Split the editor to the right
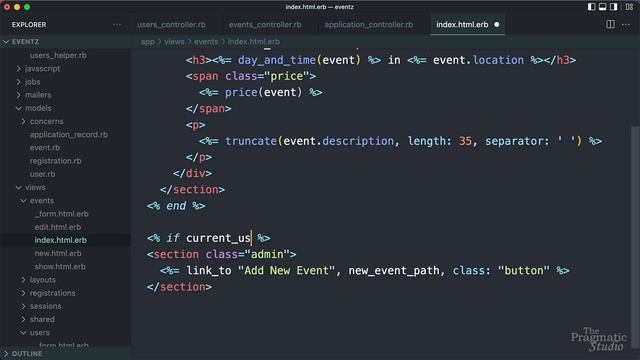The image size is (640, 360). [610, 24]
